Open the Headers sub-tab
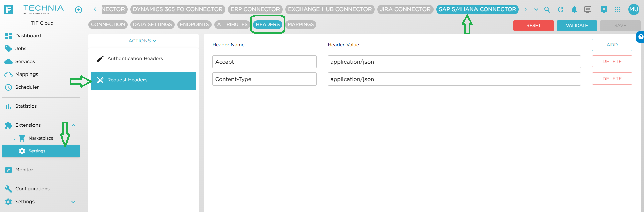 [x=268, y=24]
